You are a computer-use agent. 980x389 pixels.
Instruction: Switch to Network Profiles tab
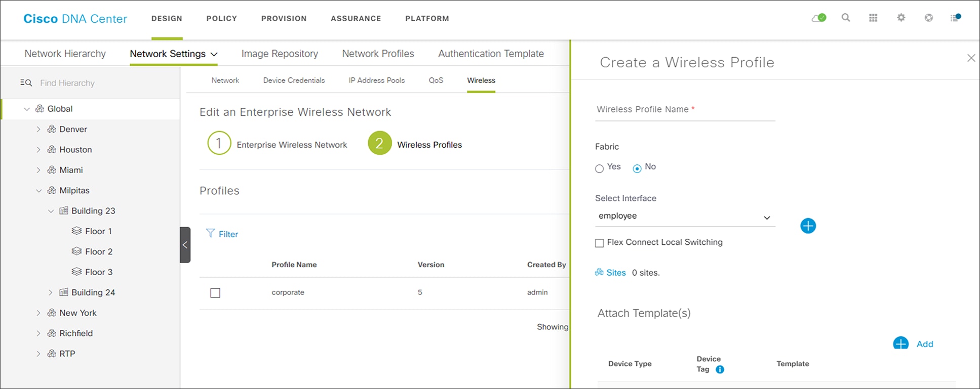tap(378, 54)
